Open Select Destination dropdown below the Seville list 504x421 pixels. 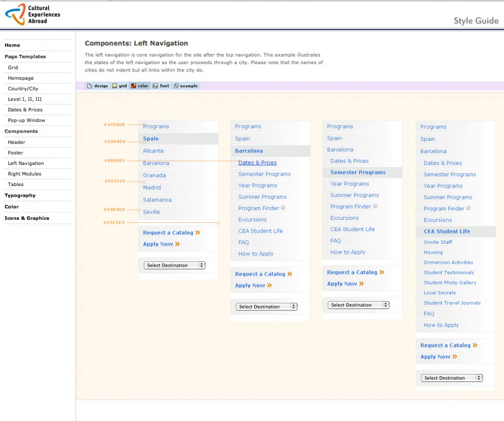tap(175, 265)
